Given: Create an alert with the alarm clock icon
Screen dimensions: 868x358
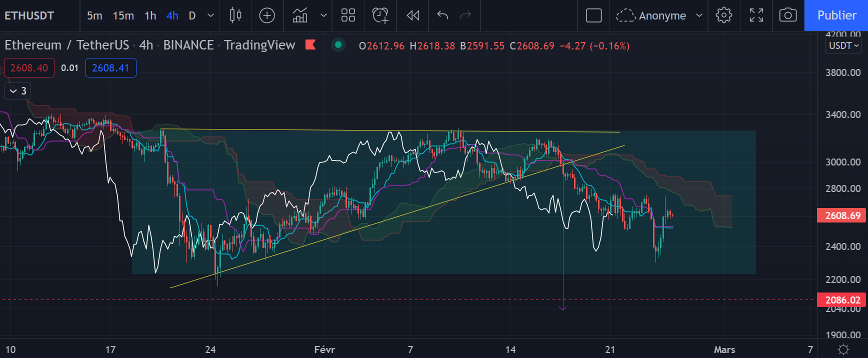Looking at the screenshot, I should click(380, 15).
